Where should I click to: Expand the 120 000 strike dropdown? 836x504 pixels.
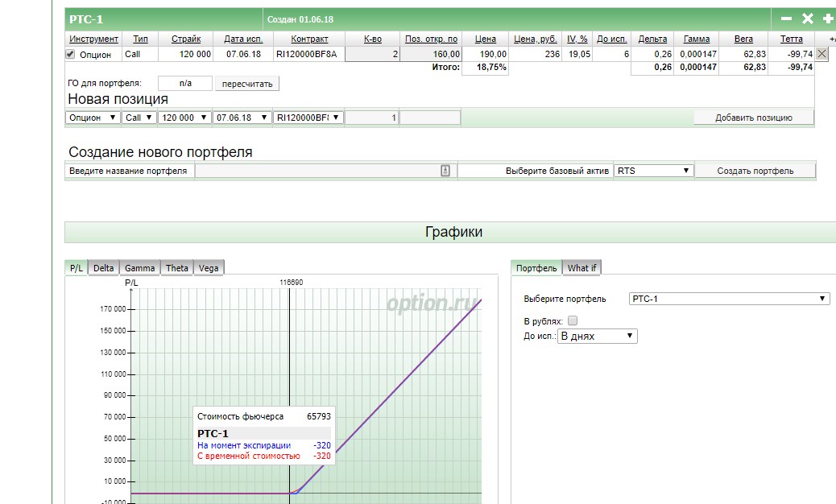(184, 118)
